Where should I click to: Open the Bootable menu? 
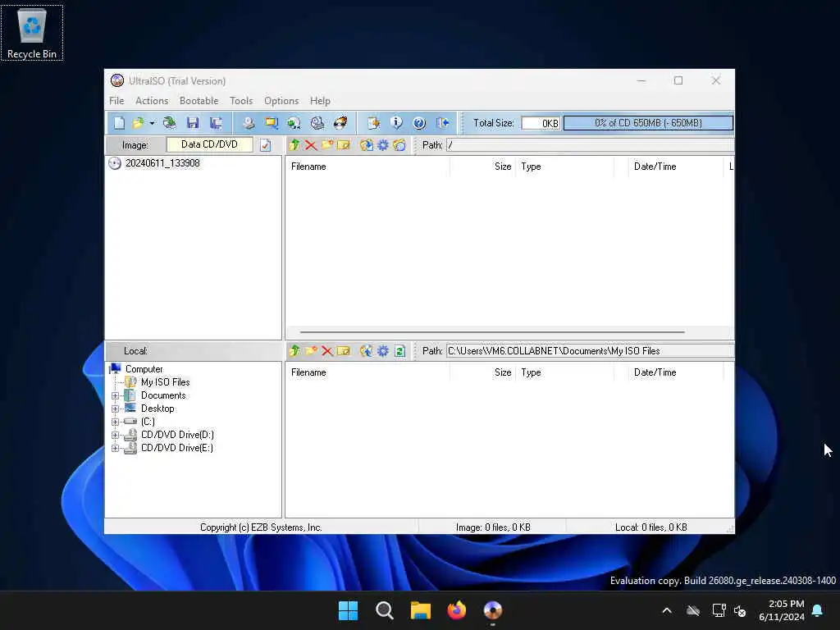point(199,101)
